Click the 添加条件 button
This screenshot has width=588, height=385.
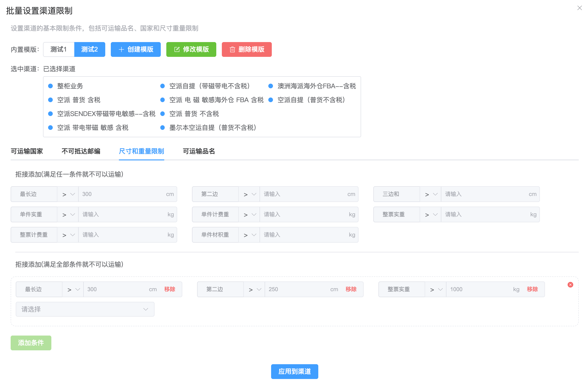click(x=31, y=342)
